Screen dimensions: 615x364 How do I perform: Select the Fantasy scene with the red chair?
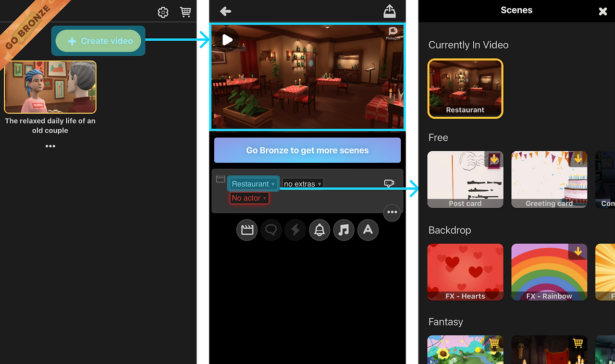(549, 350)
